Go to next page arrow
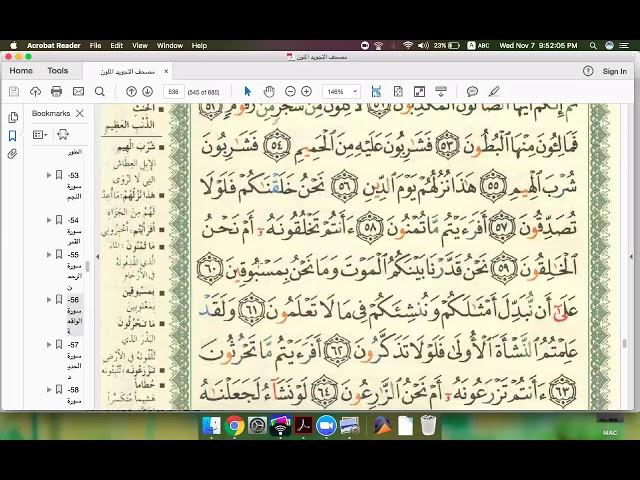This screenshot has height=480, width=640. [x=147, y=91]
